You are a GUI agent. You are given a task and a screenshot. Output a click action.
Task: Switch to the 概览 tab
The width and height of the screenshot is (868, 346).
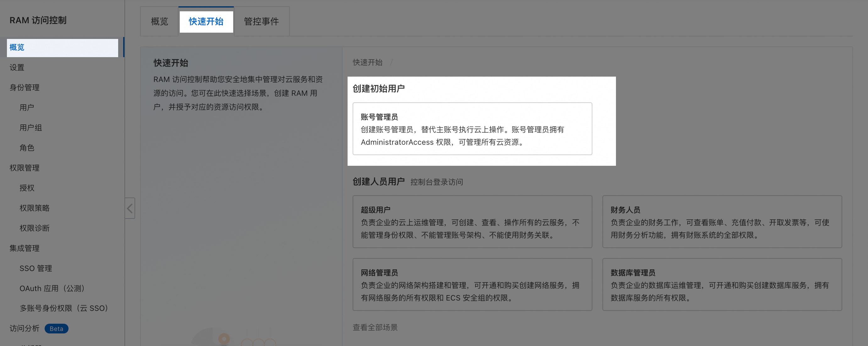[x=159, y=22]
